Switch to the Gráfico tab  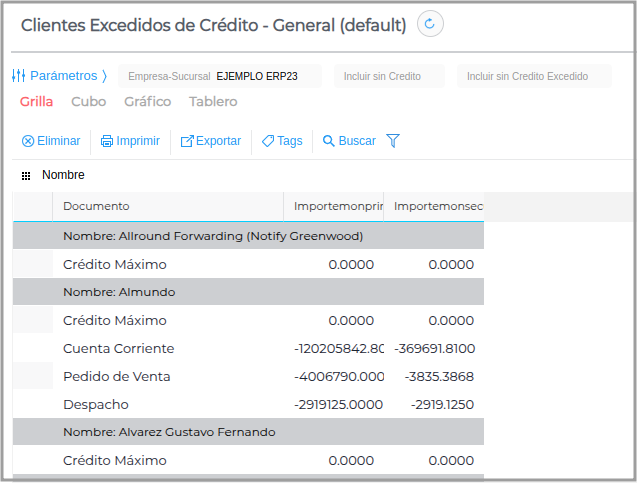[147, 102]
